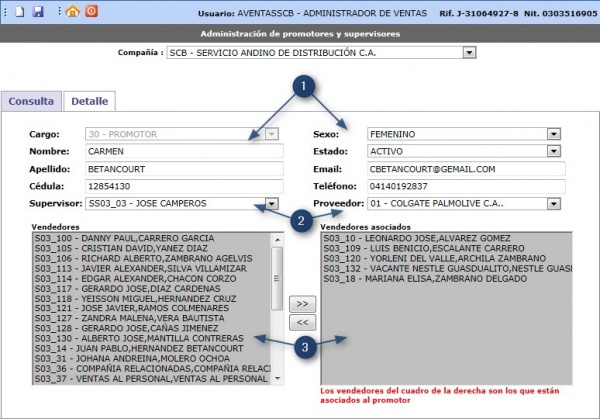
Task: Switch to the Consulta tab
Action: [x=31, y=101]
